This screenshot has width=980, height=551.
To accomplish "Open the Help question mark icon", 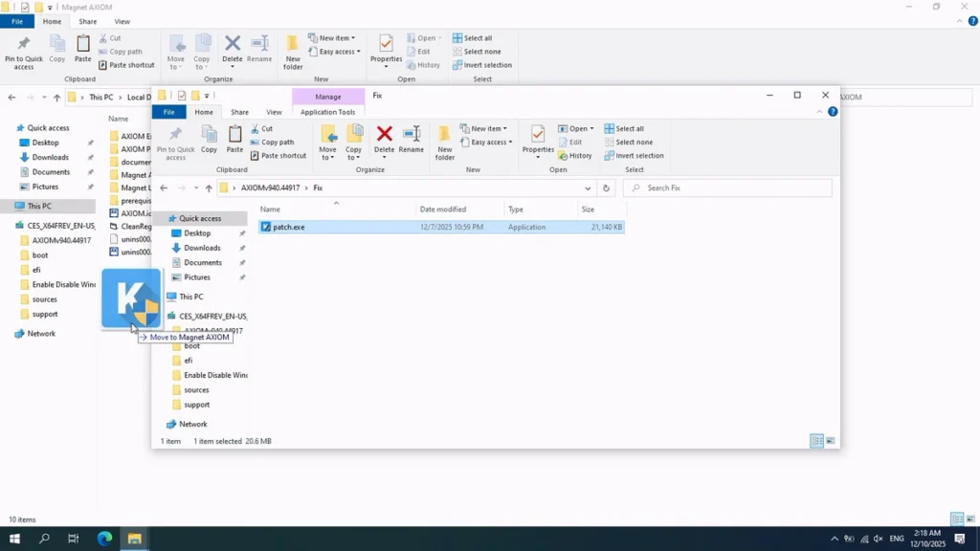I will pyautogui.click(x=833, y=112).
